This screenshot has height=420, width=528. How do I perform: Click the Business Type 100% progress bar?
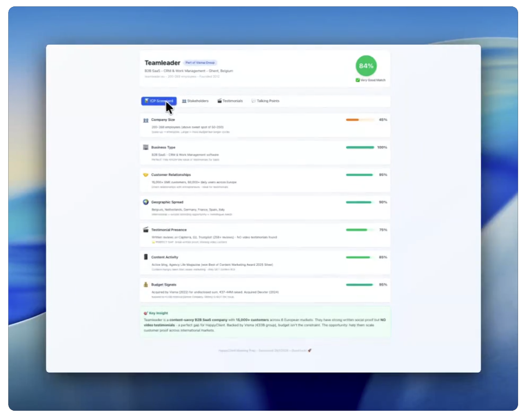[x=360, y=147]
